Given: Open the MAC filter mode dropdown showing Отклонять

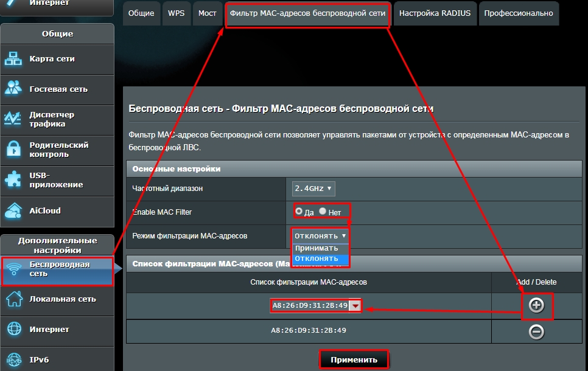Looking at the screenshot, I should [x=320, y=236].
